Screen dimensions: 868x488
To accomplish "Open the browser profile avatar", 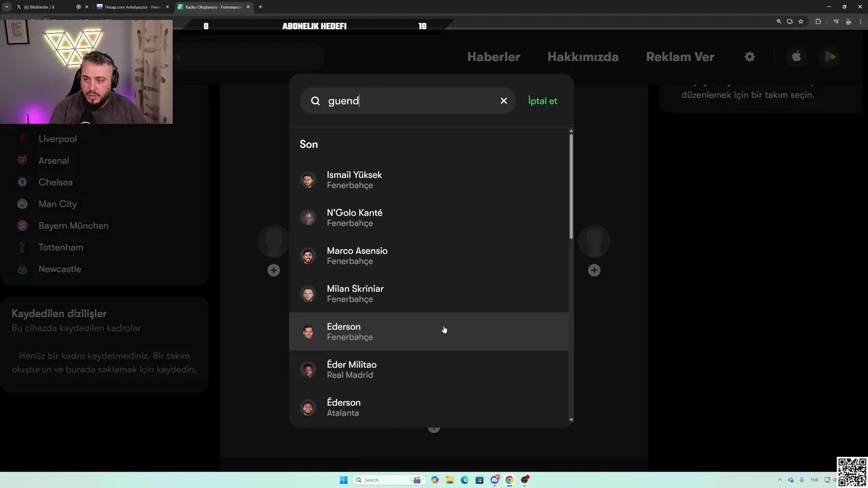I will pos(848,22).
